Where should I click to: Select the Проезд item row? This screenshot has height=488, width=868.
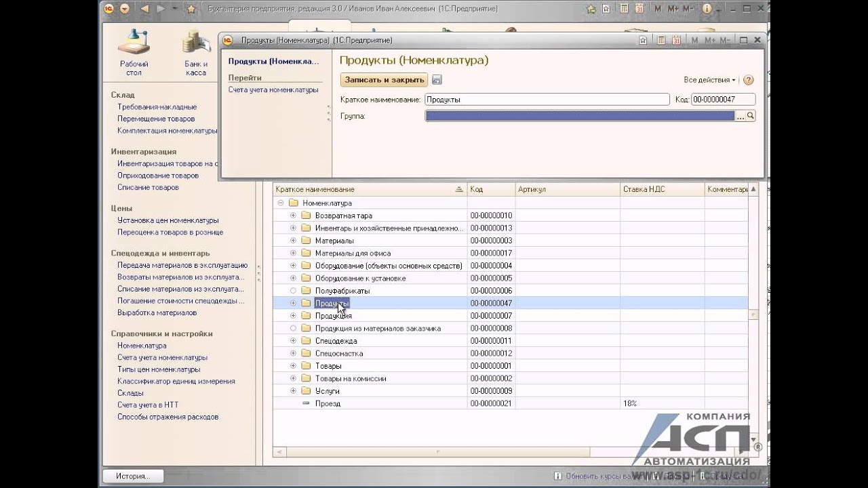pyautogui.click(x=510, y=403)
